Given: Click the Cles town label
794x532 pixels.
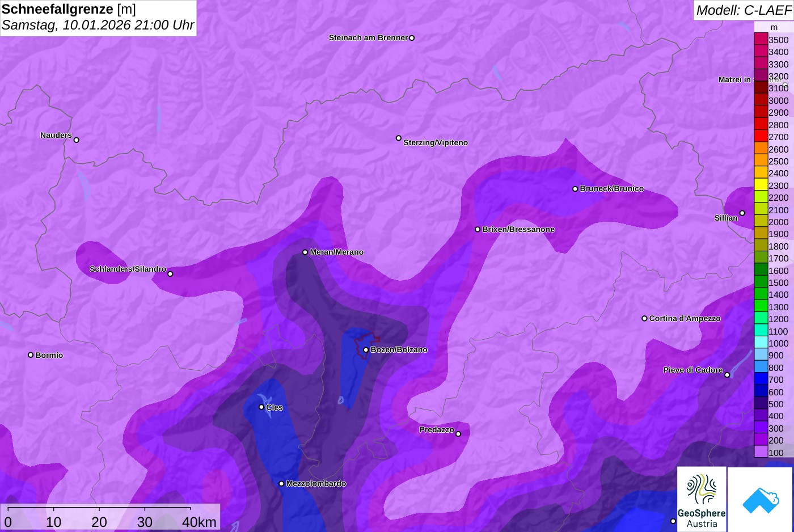Looking at the screenshot, I should coord(274,408).
